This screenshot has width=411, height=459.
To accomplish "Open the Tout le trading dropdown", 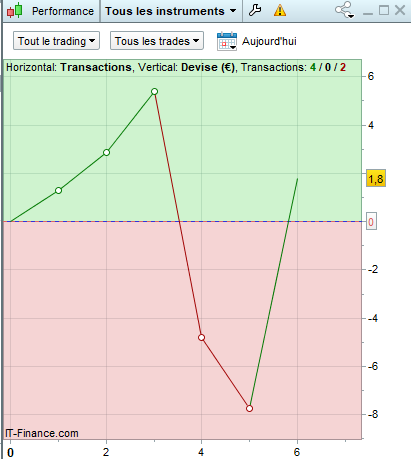I will click(x=56, y=41).
